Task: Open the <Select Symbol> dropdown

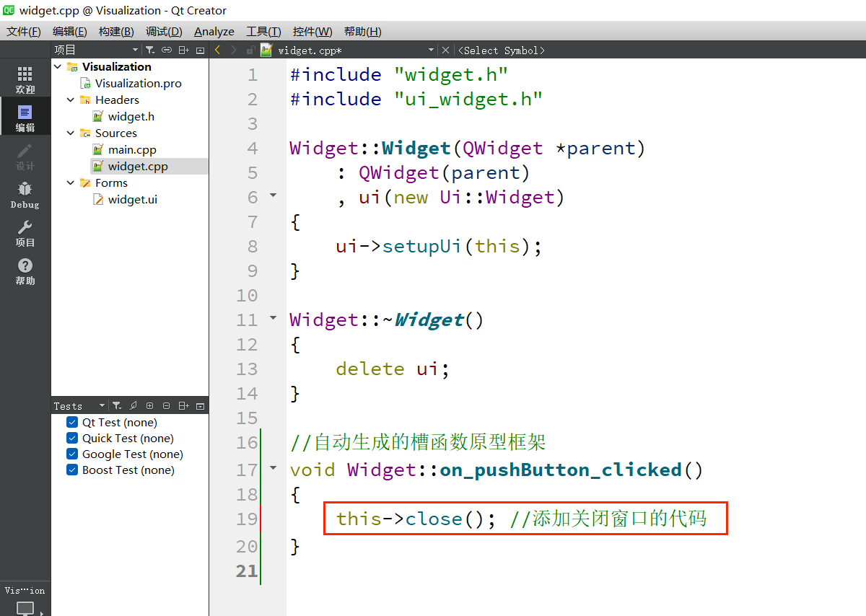Action: click(502, 50)
